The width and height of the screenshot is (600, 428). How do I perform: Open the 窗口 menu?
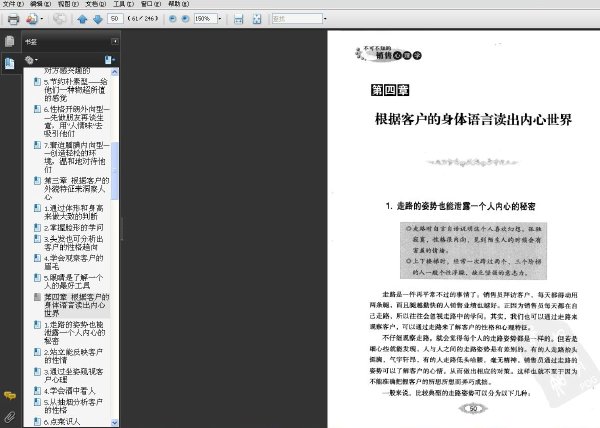click(x=151, y=4)
